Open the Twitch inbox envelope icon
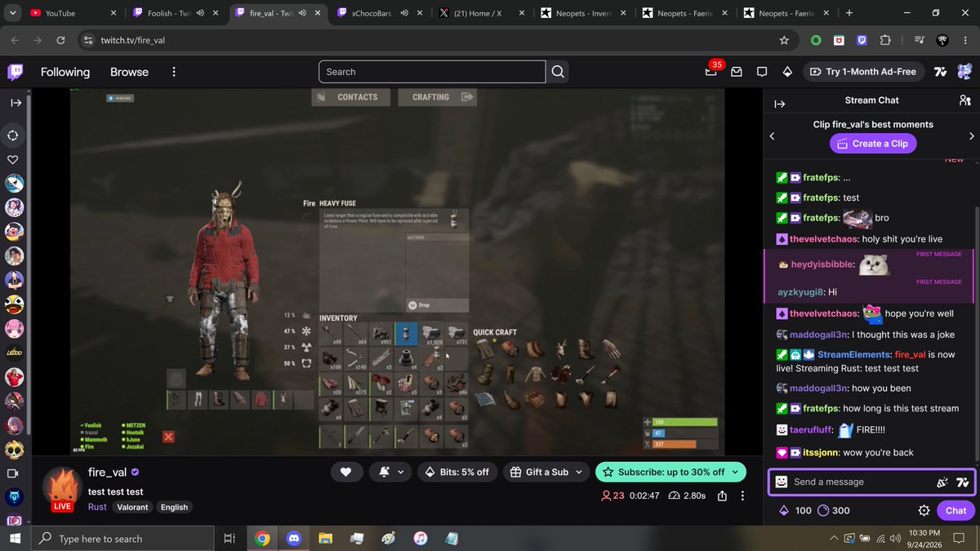 (x=737, y=72)
